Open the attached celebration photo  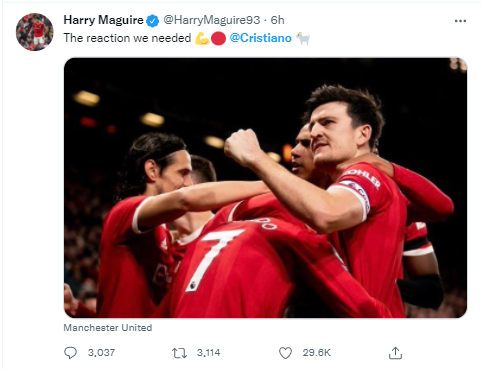[x=265, y=188]
